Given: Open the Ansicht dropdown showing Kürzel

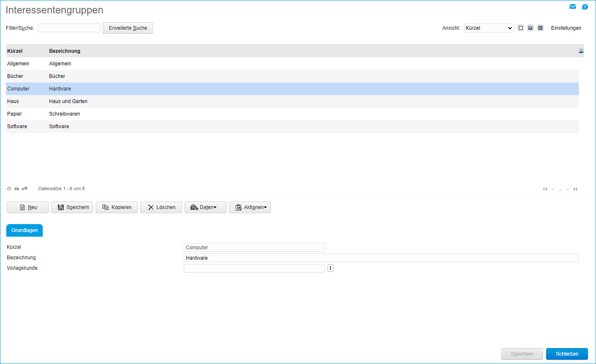Looking at the screenshot, I should [x=489, y=28].
